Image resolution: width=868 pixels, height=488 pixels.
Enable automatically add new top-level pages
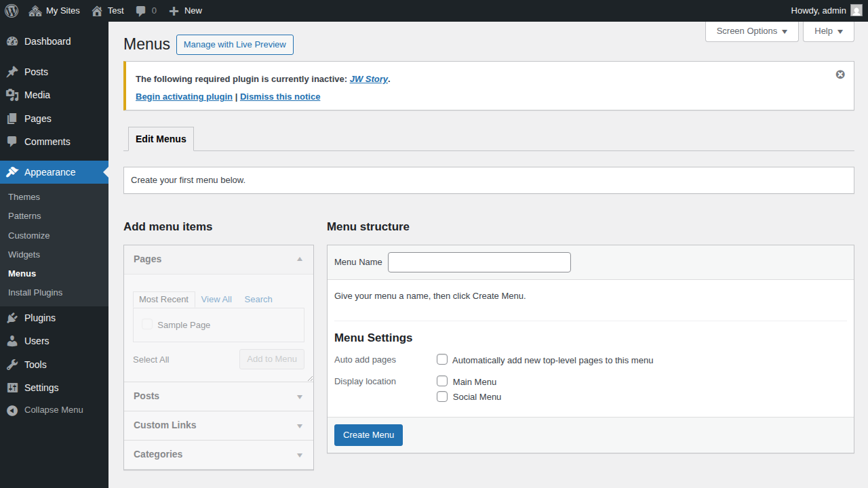point(442,359)
